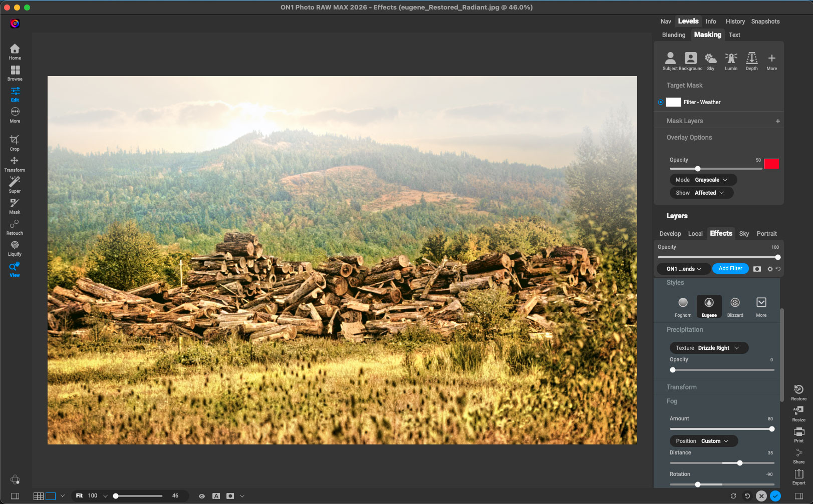Apply the Eugene weather style
This screenshot has width=813, height=504.
pos(709,307)
